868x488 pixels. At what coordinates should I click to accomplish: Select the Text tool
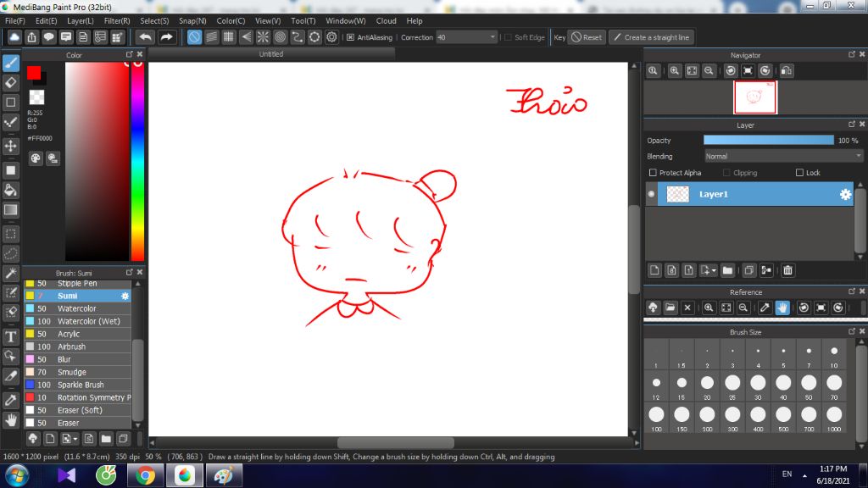10,336
